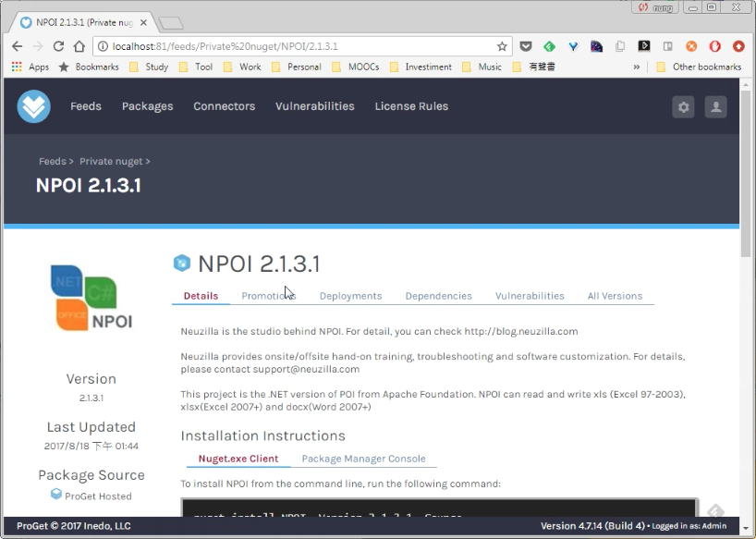Click the Private nuget breadcrumb link
Image resolution: width=756 pixels, height=539 pixels.
111,161
